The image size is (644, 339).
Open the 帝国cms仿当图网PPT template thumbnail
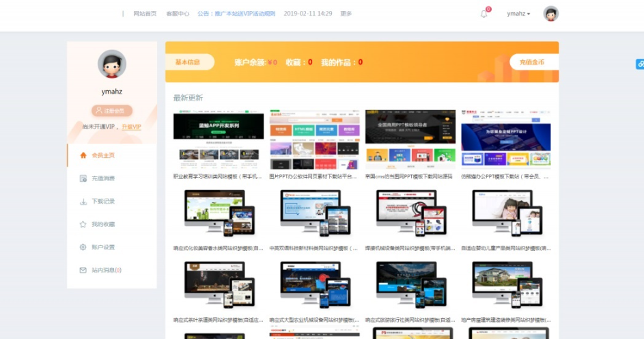[x=410, y=139]
